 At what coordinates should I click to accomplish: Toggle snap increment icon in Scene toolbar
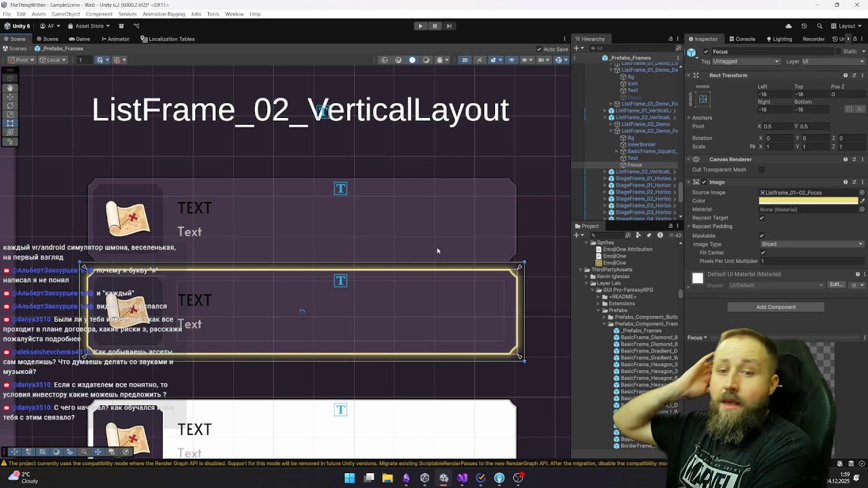[117, 60]
